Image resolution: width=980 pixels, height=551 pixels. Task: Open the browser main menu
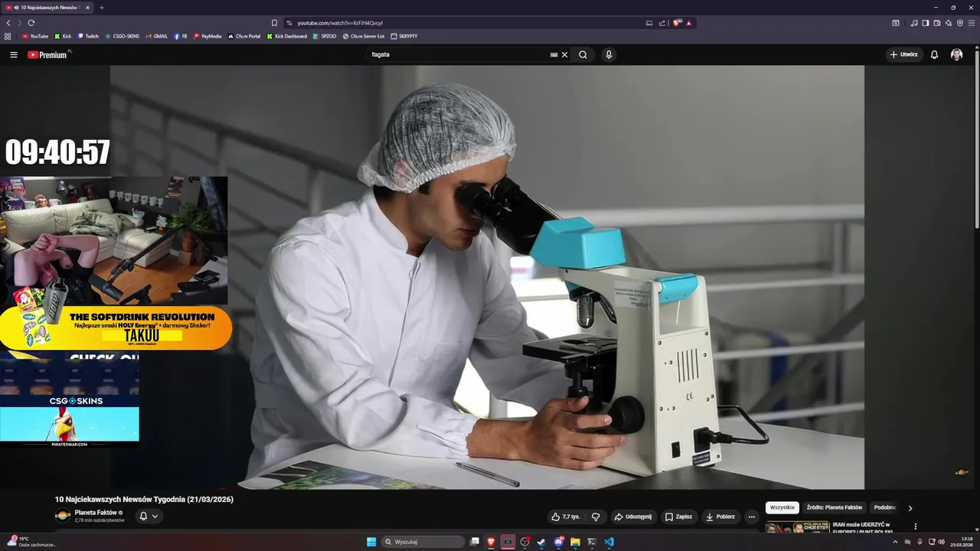(972, 23)
